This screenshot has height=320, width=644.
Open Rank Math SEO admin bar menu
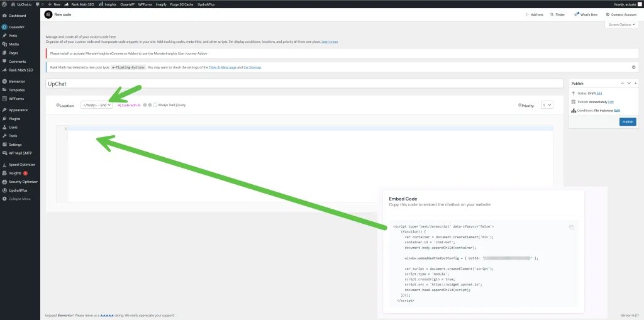[x=79, y=4]
